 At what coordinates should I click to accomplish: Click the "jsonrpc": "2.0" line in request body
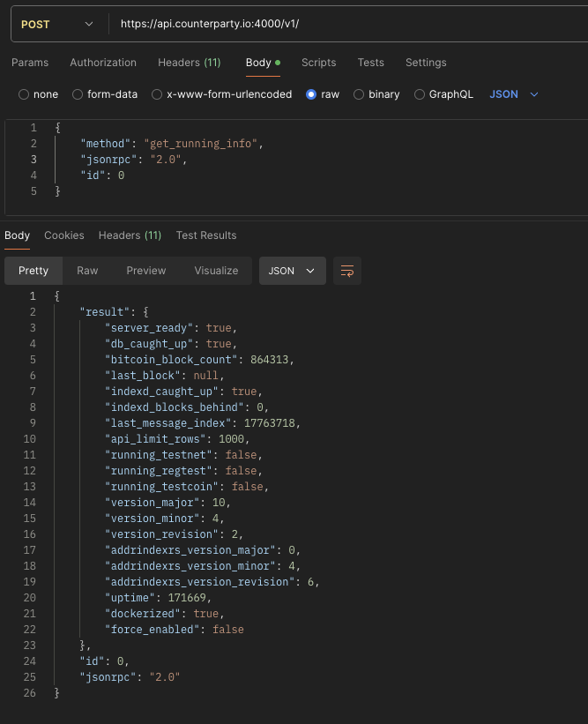tap(133, 160)
